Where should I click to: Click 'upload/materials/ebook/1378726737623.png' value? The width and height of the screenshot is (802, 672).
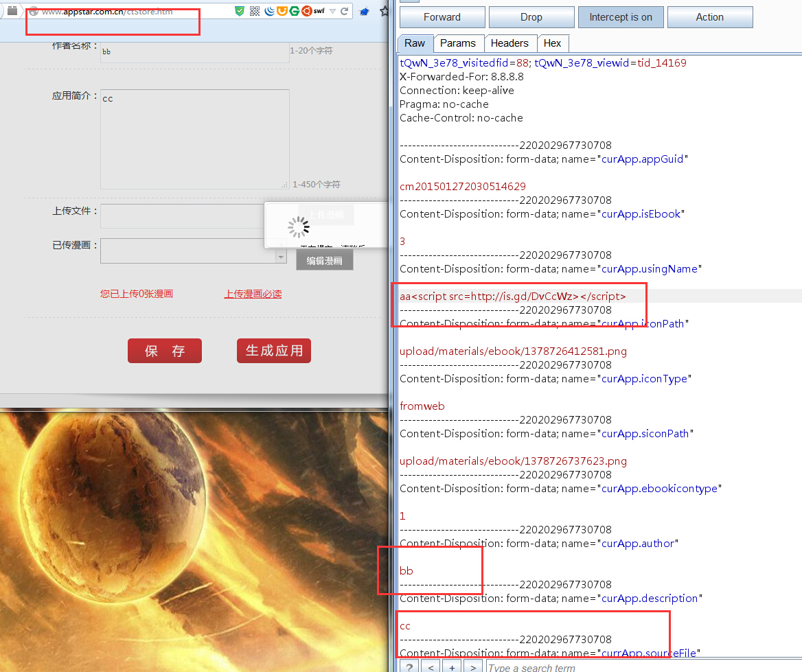pos(513,461)
